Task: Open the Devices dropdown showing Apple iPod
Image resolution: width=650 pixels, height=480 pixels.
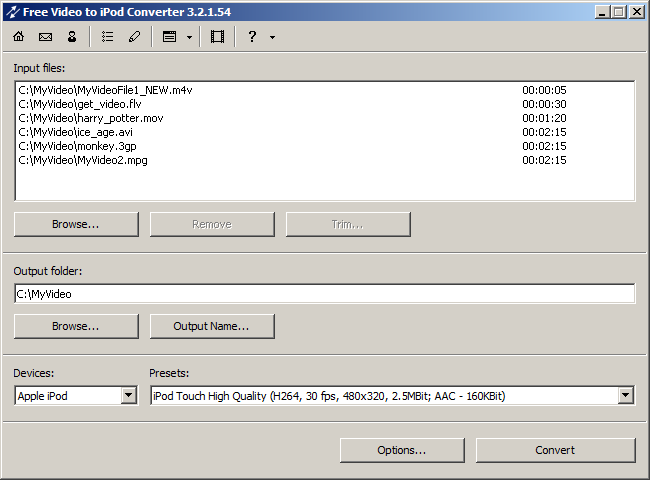Action: pyautogui.click(x=128, y=396)
